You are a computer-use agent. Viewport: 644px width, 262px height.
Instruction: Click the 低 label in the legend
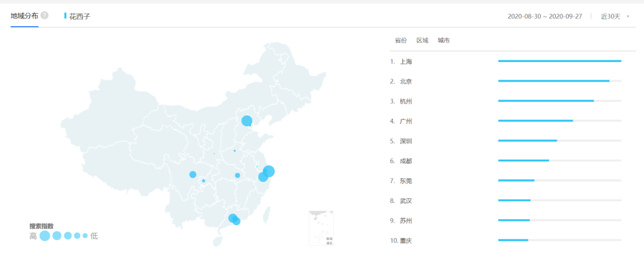(x=94, y=236)
